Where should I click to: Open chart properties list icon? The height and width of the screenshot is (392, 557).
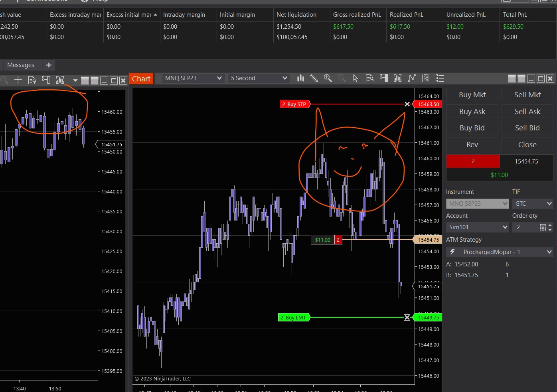pyautogui.click(x=440, y=78)
